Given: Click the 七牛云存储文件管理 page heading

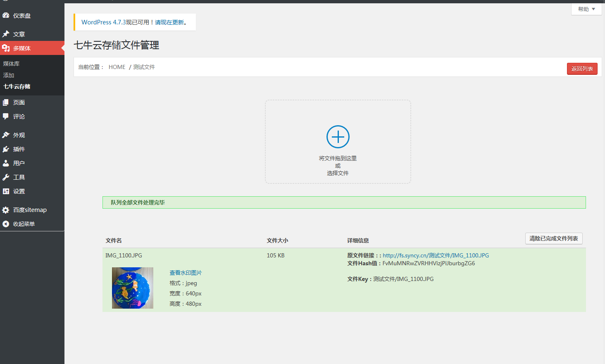Looking at the screenshot, I should coord(117,45).
